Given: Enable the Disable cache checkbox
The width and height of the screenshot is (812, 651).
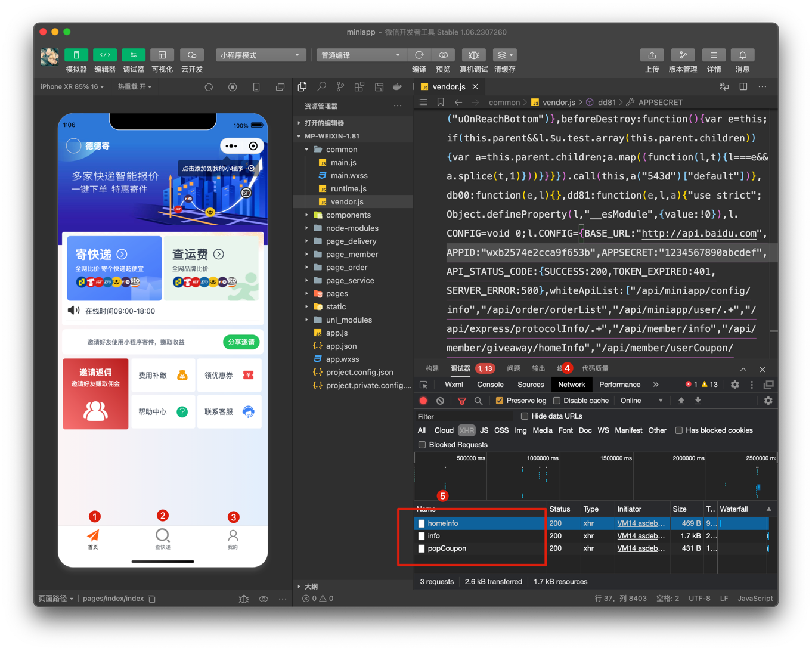Looking at the screenshot, I should coord(557,401).
